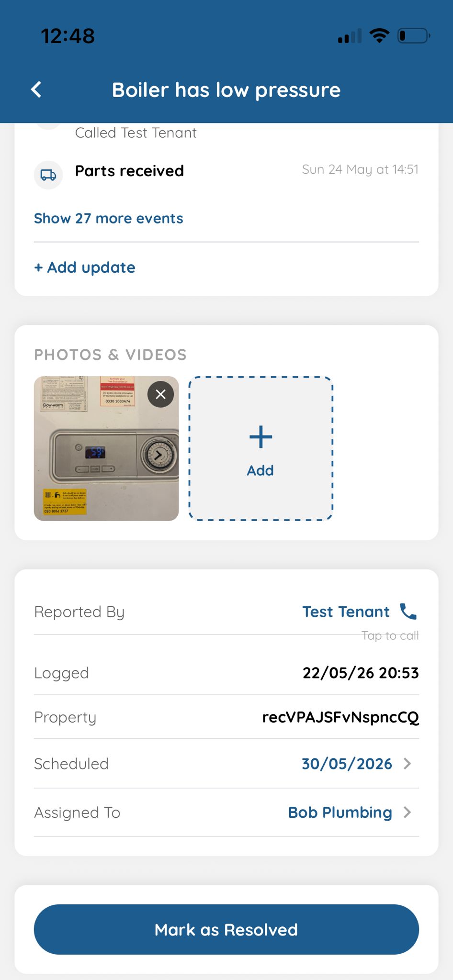
Task: Select Bob Plumbing assignee
Action: point(340,813)
